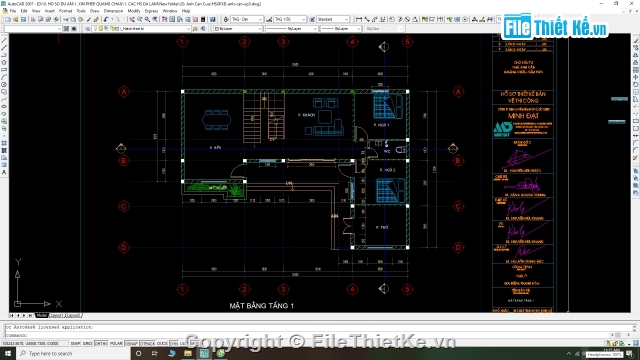Expand the layer list dropdown

pyautogui.click(x=141, y=29)
